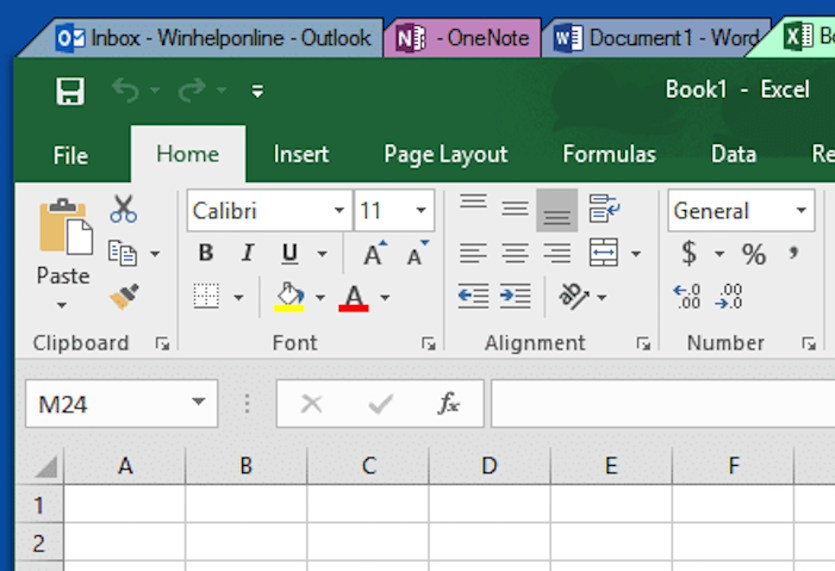Open the font size 11 dropdown
The height and width of the screenshot is (571, 835).
tap(421, 210)
